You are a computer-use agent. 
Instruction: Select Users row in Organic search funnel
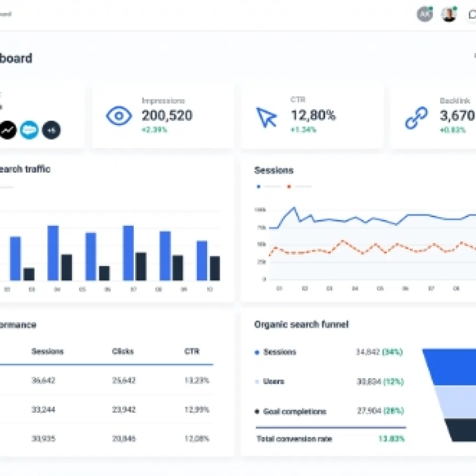273,381
